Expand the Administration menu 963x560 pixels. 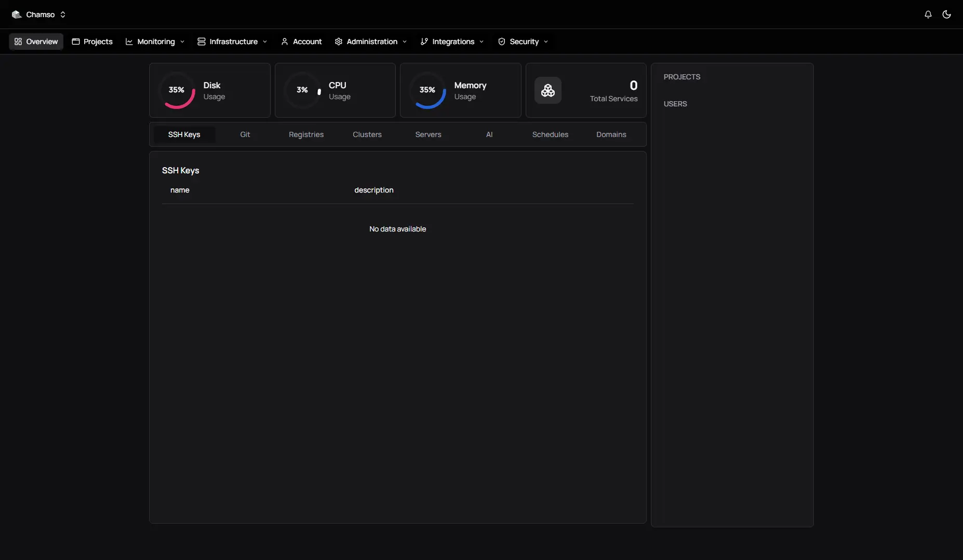pos(371,42)
